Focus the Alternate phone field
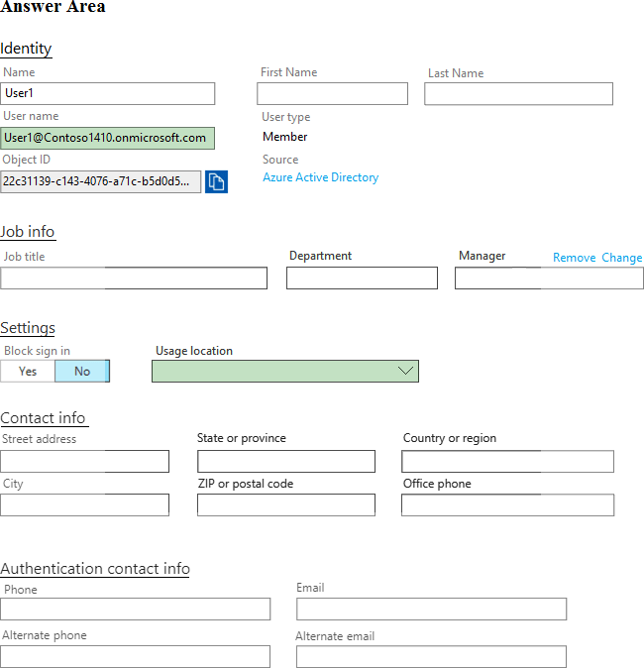The width and height of the screenshot is (644, 668). click(x=135, y=656)
